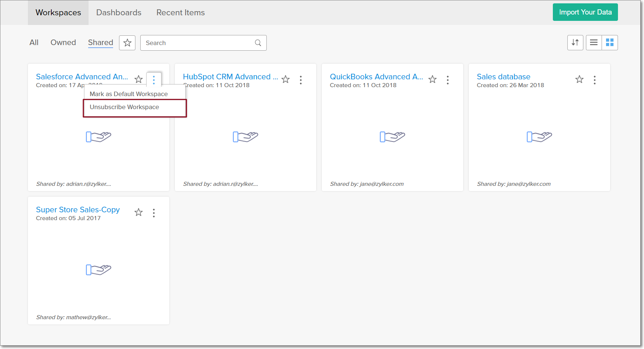This screenshot has height=349, width=644.
Task: Open the Sales database workspace link
Action: point(503,77)
